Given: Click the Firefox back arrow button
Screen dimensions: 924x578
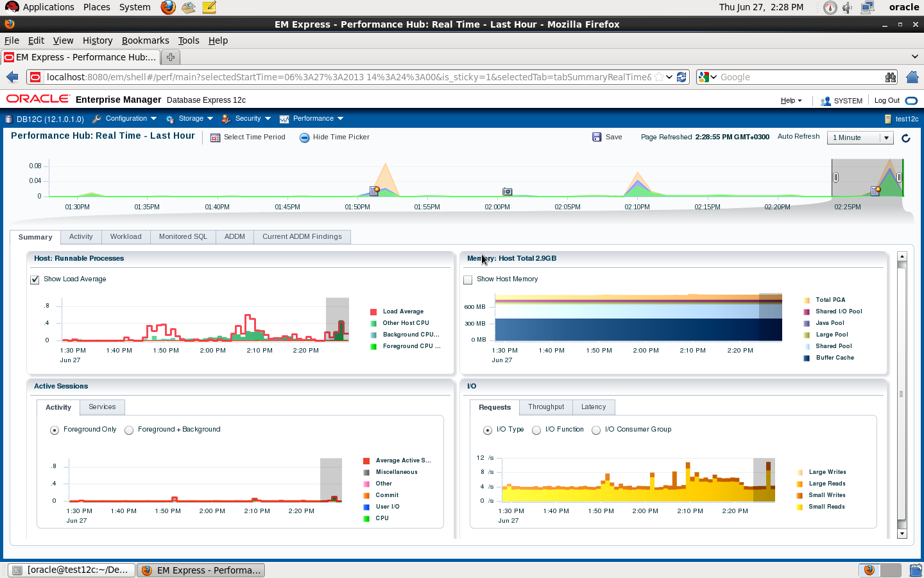Looking at the screenshot, I should (12, 77).
